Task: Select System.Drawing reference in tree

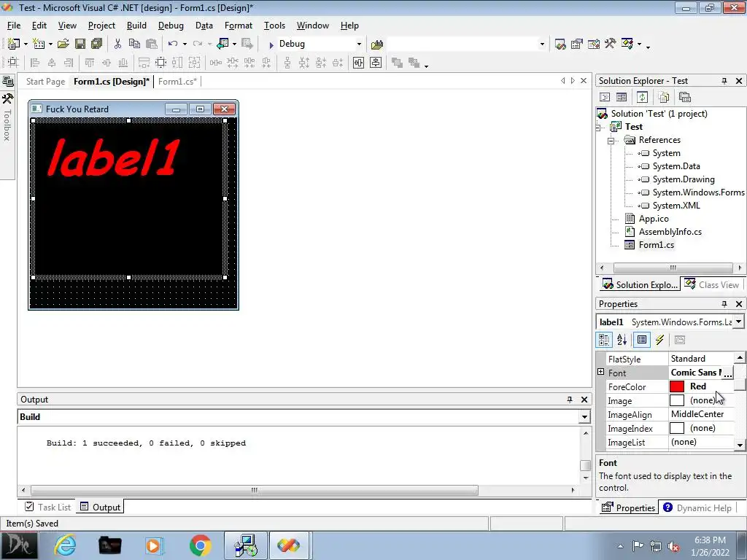Action: [x=683, y=179]
